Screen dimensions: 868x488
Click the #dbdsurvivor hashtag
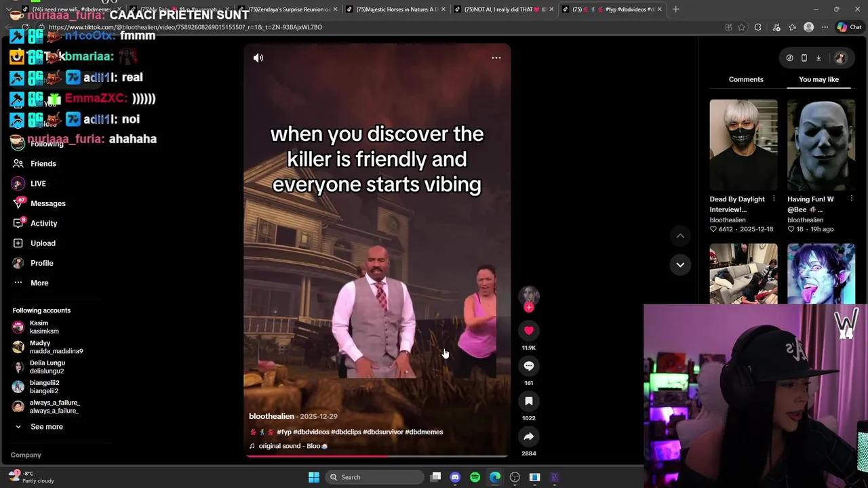(x=383, y=432)
